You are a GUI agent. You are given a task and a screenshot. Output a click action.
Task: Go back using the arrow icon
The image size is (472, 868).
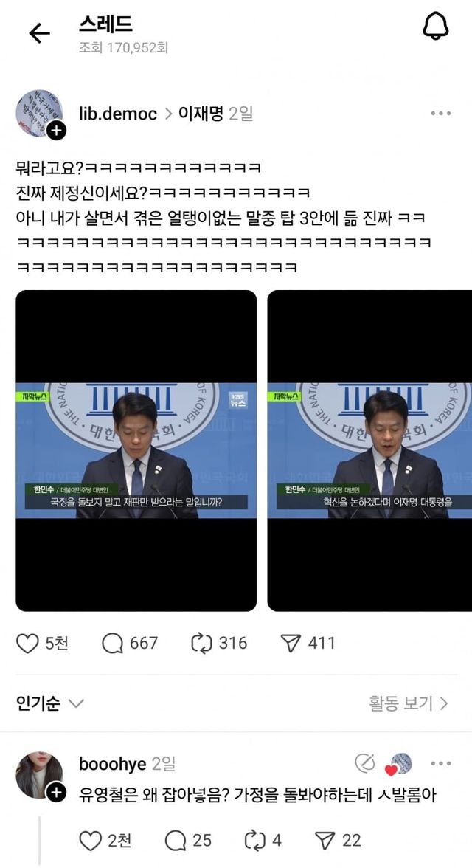click(x=39, y=34)
